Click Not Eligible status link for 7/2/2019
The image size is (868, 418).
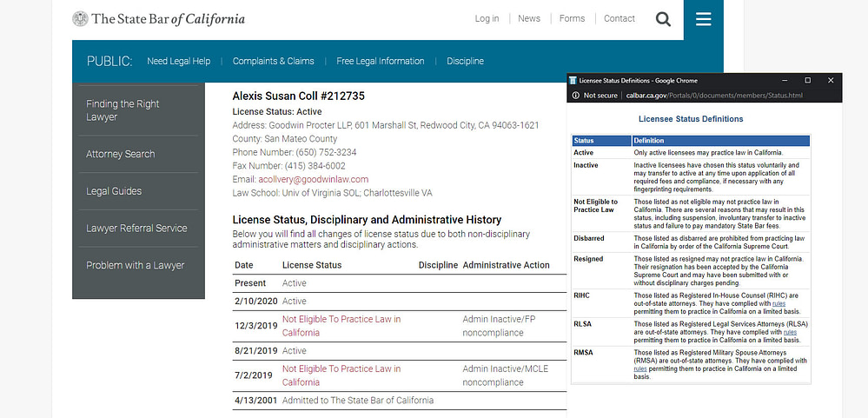(x=341, y=375)
